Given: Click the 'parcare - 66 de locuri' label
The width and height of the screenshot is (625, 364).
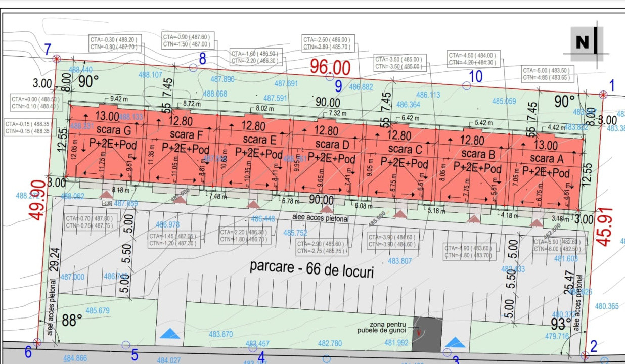Looking at the screenshot, I should click(311, 269).
